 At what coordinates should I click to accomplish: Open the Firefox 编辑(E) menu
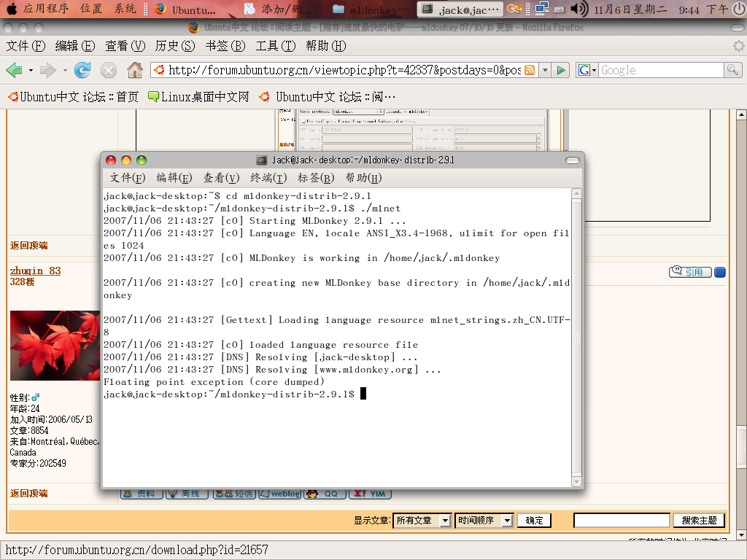pyautogui.click(x=75, y=46)
